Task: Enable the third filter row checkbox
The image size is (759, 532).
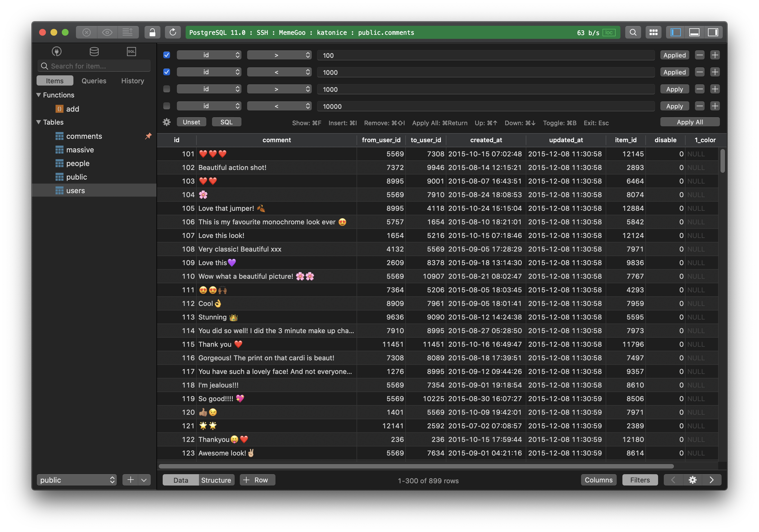Action: click(x=166, y=89)
